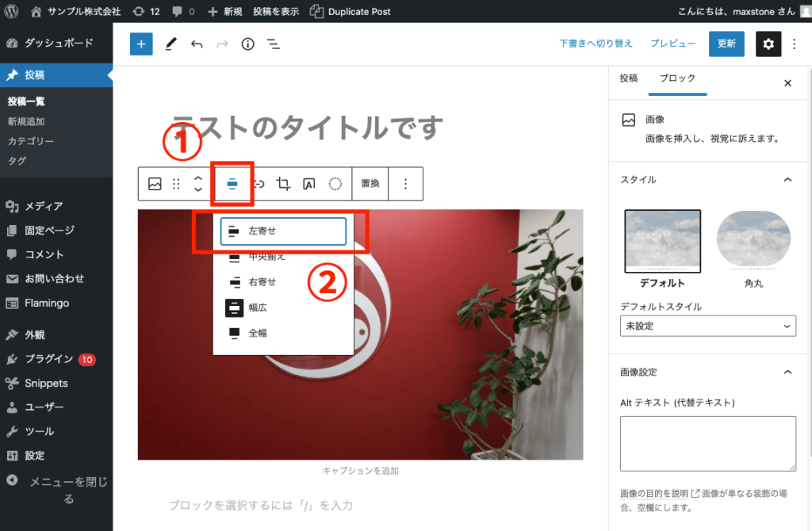Redo the last change
This screenshot has height=531, width=812.
click(222, 44)
